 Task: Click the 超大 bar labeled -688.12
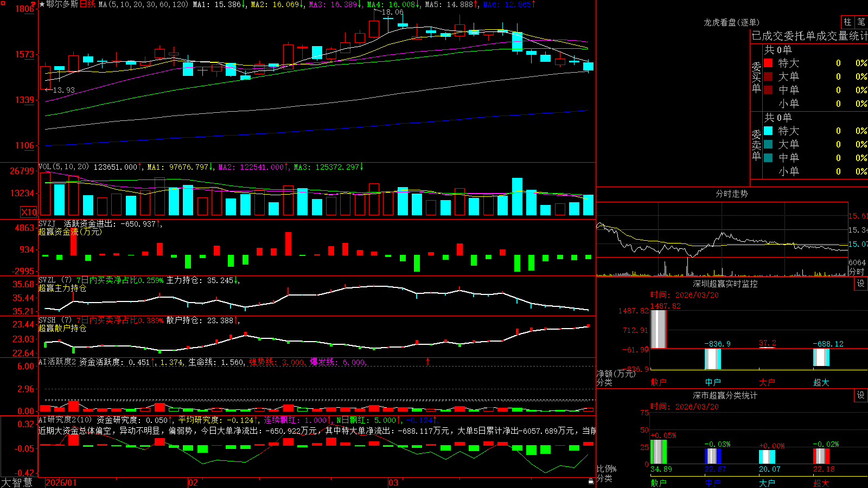(821, 357)
